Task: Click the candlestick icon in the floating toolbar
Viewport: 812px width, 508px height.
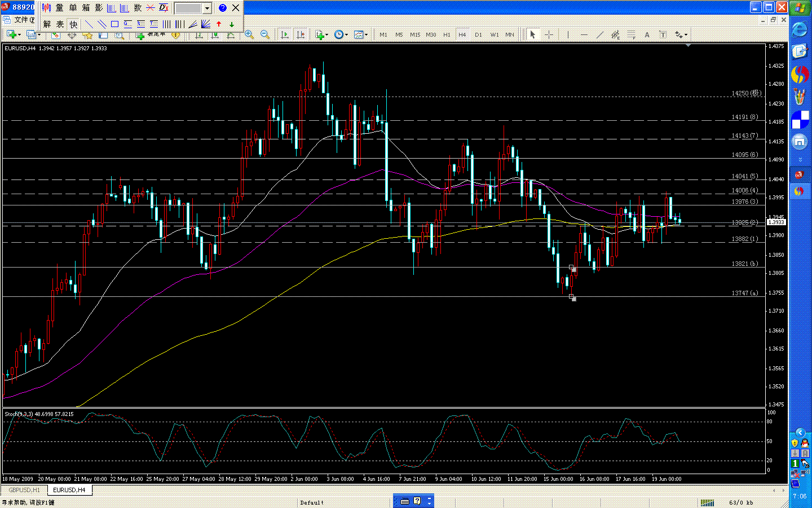Action: tap(47, 8)
